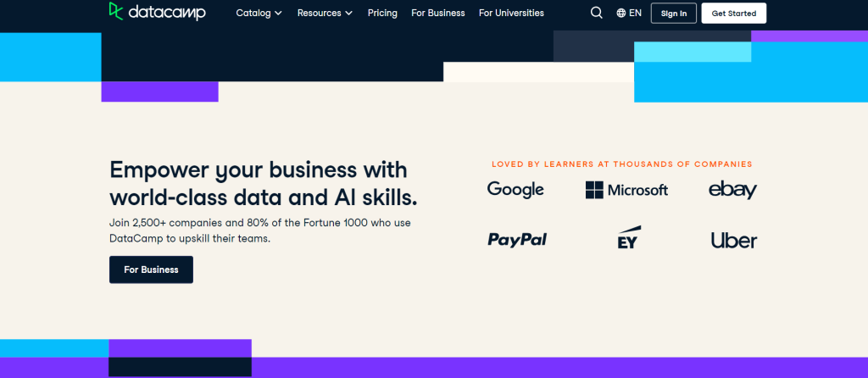The height and width of the screenshot is (378, 868).
Task: Click the Uber company logo
Action: [733, 241]
